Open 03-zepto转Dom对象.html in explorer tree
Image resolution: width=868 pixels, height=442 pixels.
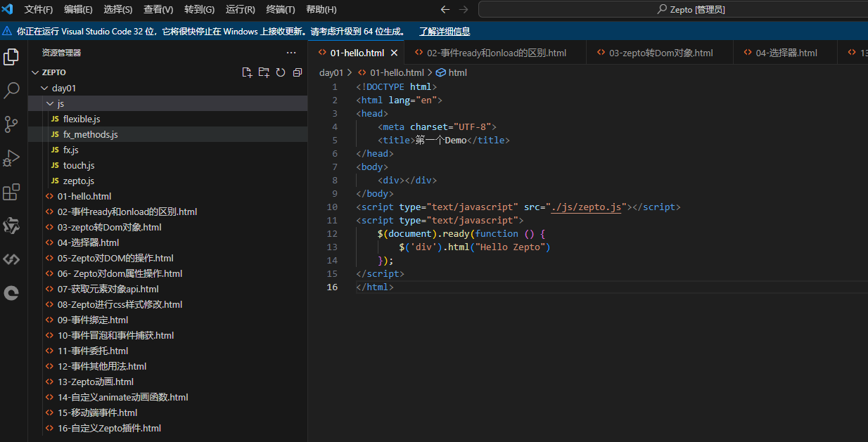167,227
